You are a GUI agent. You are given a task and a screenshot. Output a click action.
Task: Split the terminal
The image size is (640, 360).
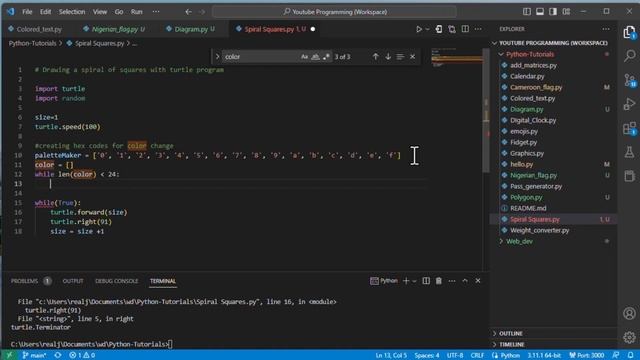tap(426, 281)
